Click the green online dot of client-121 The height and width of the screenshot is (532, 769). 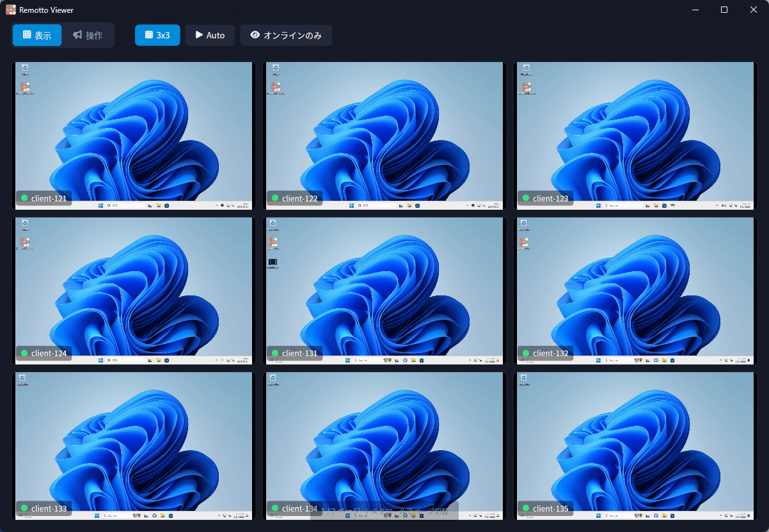tap(24, 198)
